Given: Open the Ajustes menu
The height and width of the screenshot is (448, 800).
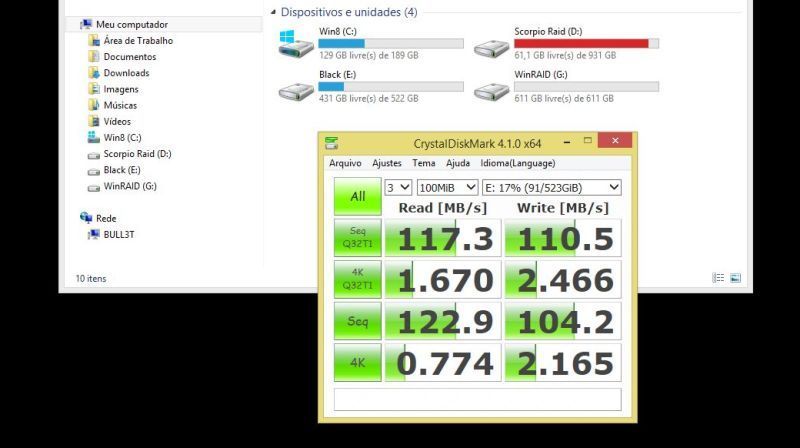Looking at the screenshot, I should pyautogui.click(x=387, y=163).
